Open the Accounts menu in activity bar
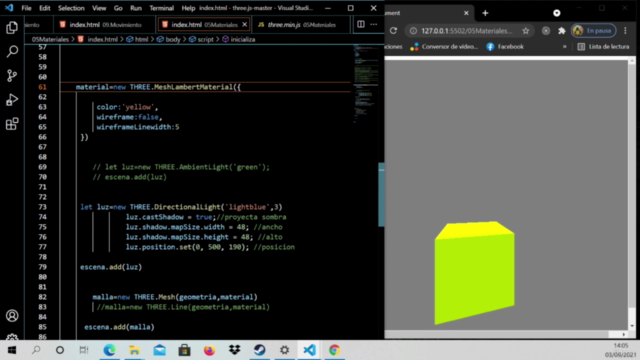The image size is (640, 360). 12,316
